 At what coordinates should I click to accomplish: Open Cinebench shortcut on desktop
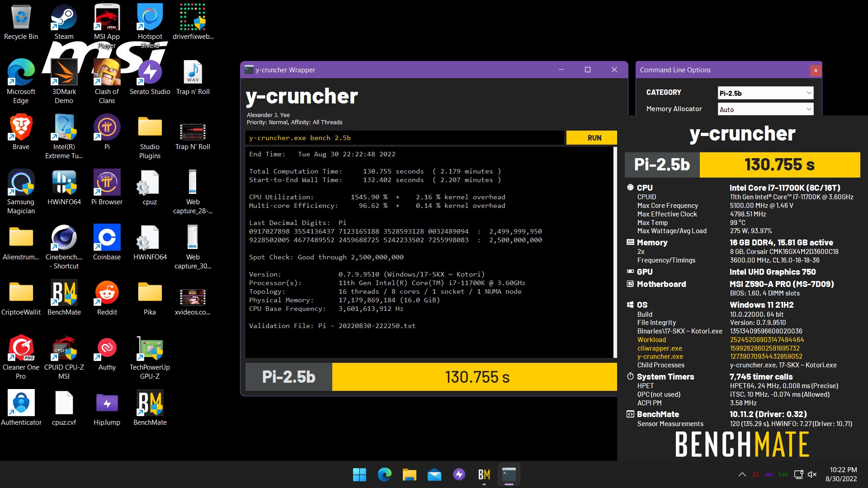64,247
